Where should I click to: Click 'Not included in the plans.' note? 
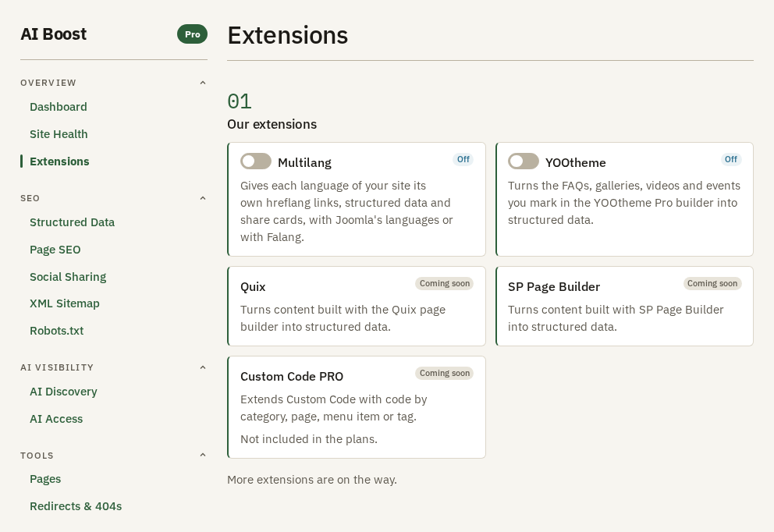[309, 439]
